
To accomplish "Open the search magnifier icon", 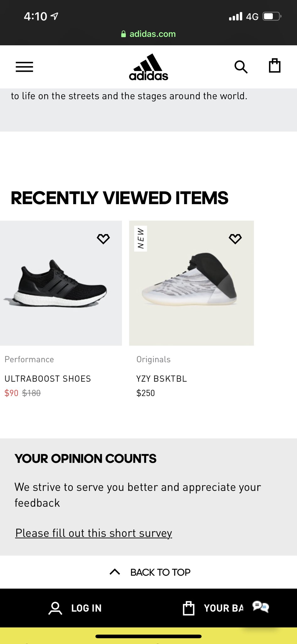I will click(x=241, y=67).
